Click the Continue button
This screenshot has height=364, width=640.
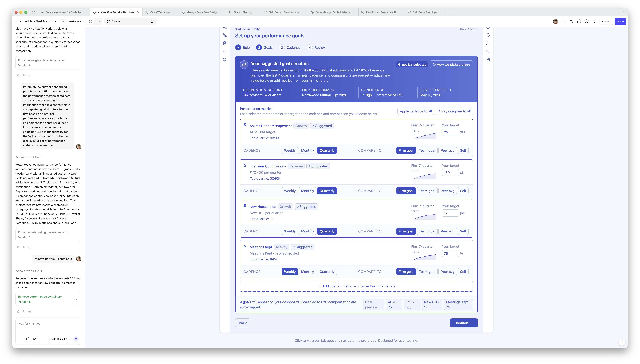(x=464, y=323)
